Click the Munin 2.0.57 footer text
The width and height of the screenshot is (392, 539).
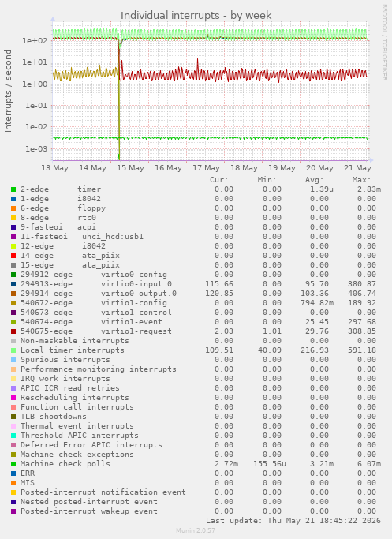pos(196,530)
